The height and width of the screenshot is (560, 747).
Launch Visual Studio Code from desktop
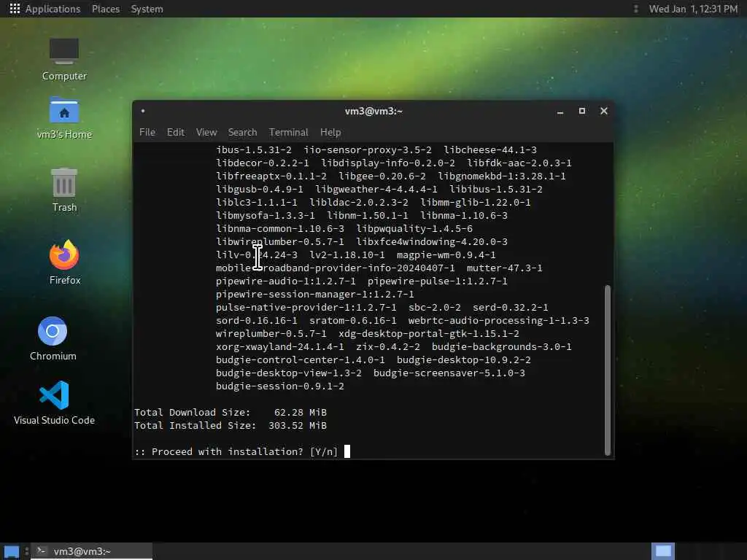tap(54, 402)
